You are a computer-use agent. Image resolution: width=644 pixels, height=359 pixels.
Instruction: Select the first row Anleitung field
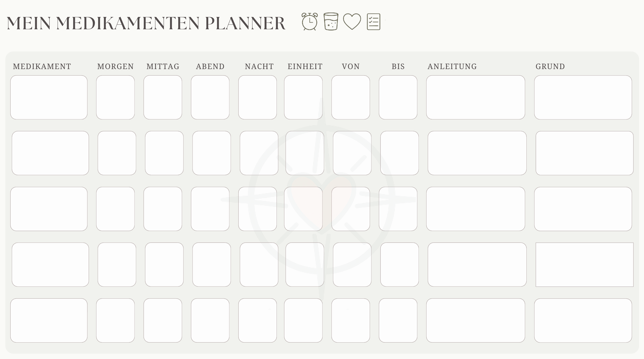pyautogui.click(x=476, y=97)
